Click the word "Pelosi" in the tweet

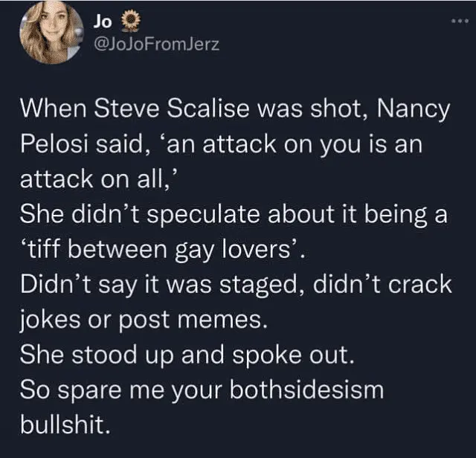pos(54,144)
